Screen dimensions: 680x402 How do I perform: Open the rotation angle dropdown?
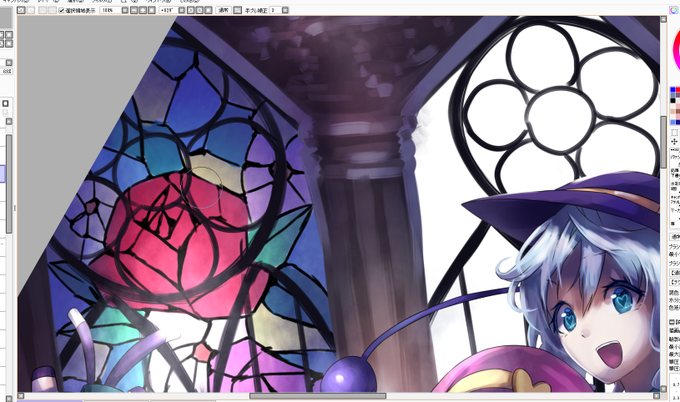(182, 10)
